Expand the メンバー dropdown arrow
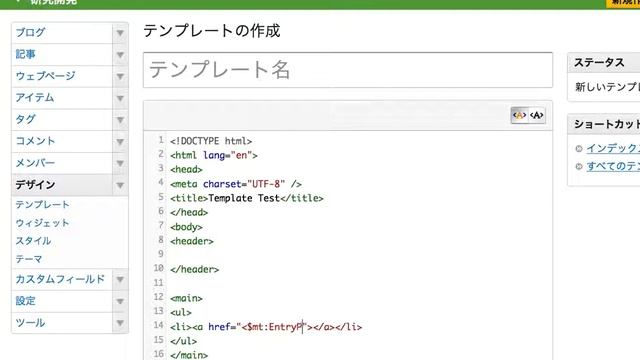 coord(120,163)
